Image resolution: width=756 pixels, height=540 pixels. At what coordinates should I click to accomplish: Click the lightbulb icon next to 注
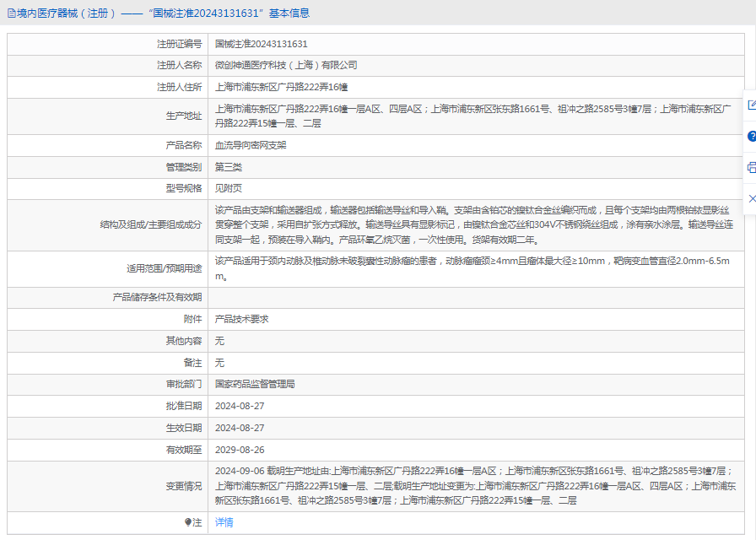coord(188,522)
